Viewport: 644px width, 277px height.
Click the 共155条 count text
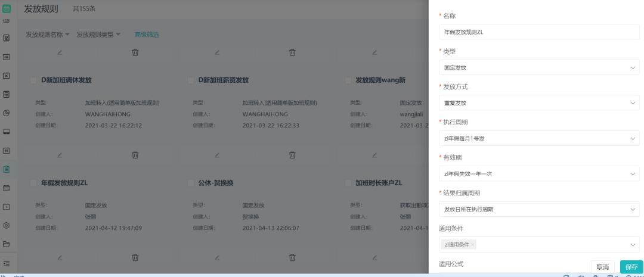(x=84, y=8)
